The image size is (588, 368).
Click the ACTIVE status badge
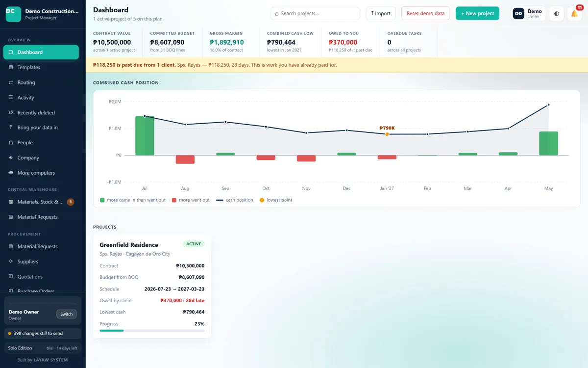coord(194,244)
